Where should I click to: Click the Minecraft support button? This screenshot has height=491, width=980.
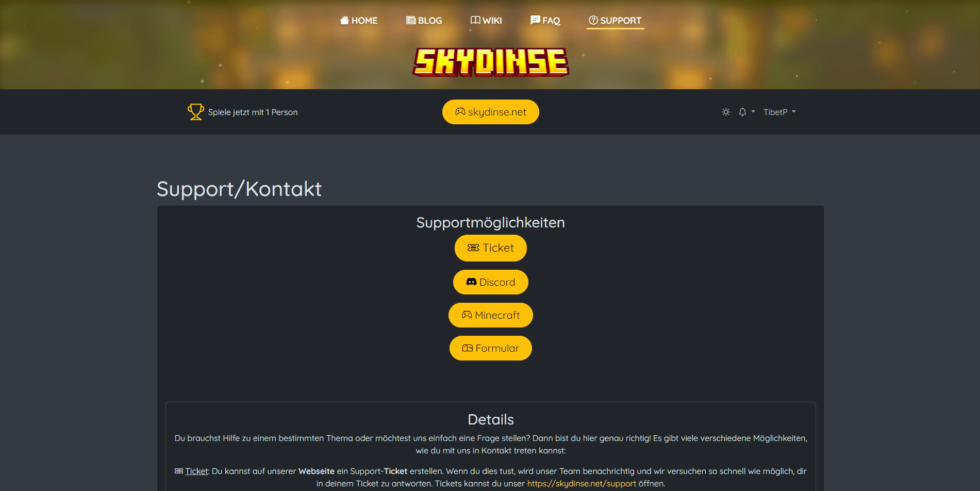[491, 315]
